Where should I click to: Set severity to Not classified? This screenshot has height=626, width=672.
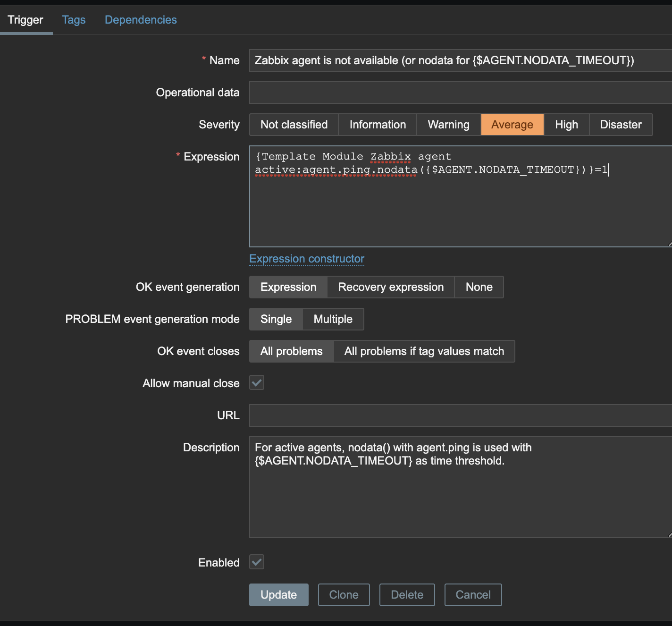pos(294,125)
